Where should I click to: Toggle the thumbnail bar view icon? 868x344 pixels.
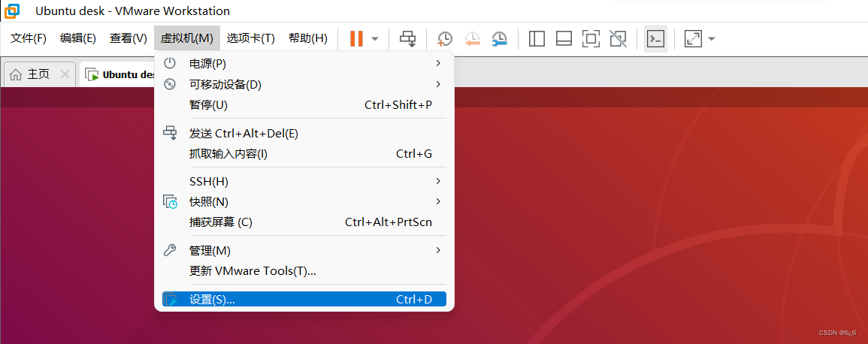tap(564, 39)
